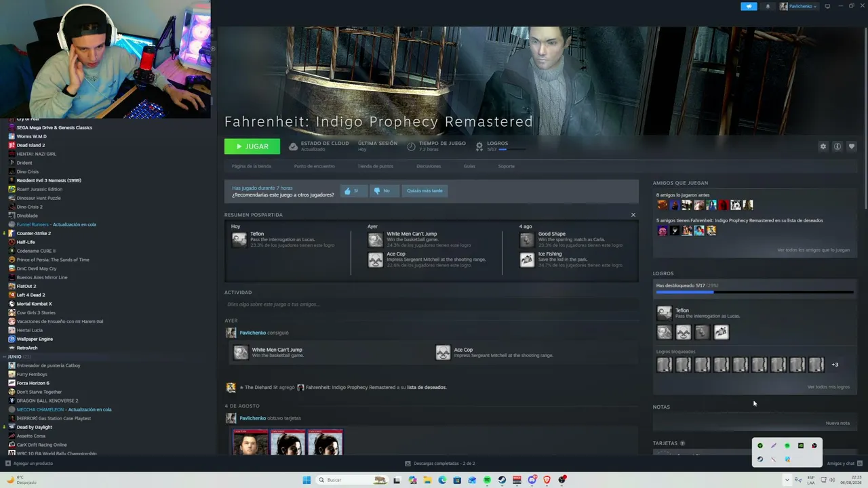Open the White Men Can't Jump summary achievement
Viewport: 868px width, 488px height.
[376, 240]
